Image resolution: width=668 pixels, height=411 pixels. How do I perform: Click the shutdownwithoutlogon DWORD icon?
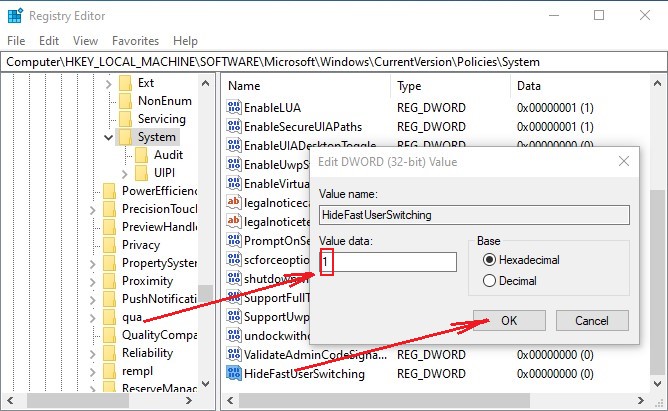tap(233, 278)
